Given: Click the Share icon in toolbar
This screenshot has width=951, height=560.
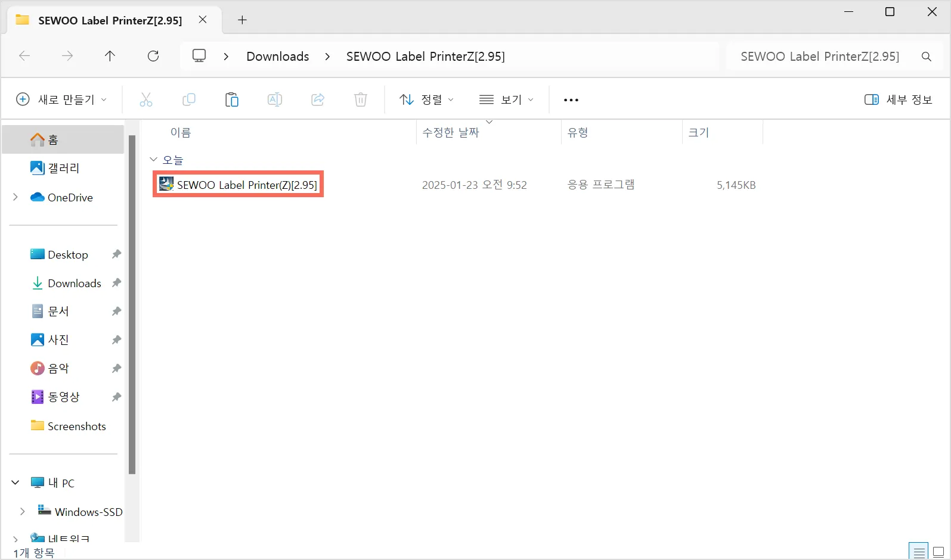Looking at the screenshot, I should 318,99.
